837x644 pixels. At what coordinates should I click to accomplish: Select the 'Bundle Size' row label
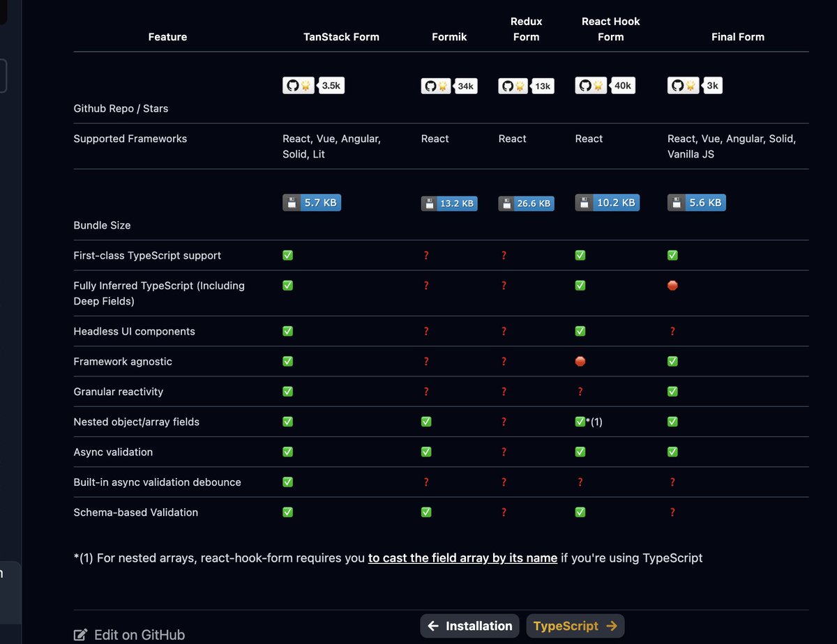click(102, 225)
